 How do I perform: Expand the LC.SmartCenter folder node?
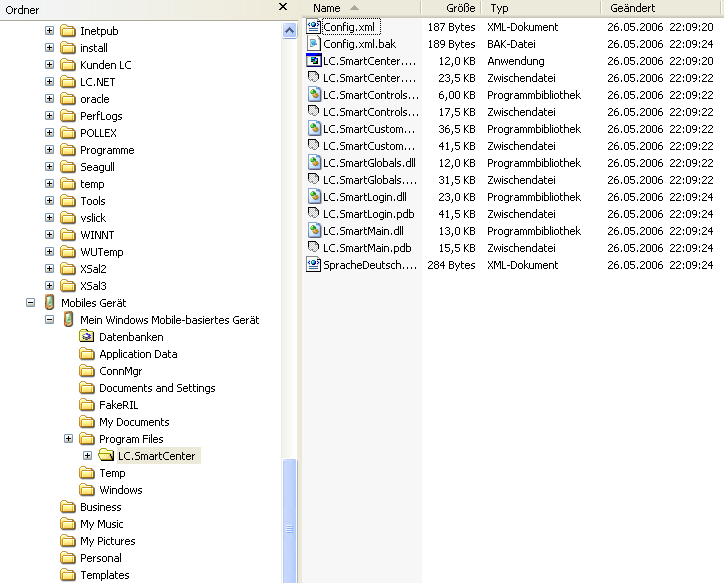click(88, 456)
